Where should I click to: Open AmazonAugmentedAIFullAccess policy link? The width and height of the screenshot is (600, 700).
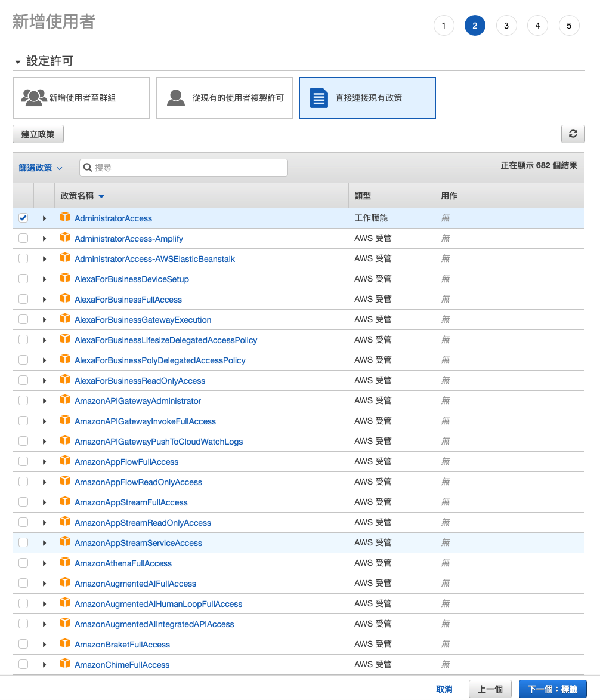pos(135,584)
